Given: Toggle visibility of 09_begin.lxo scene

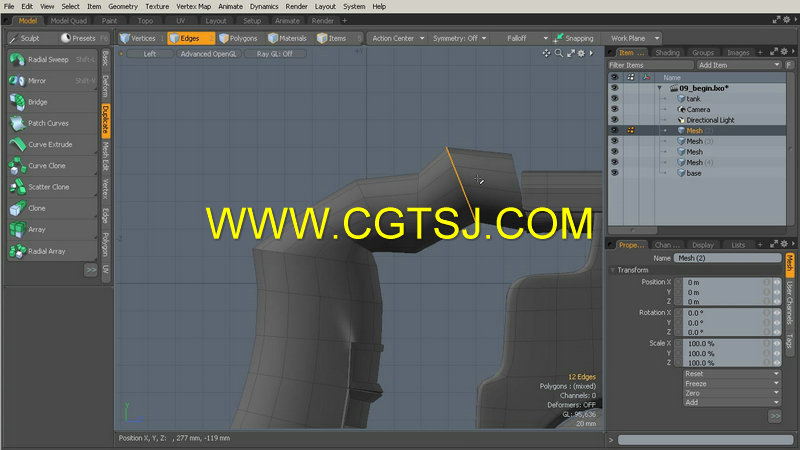Looking at the screenshot, I should pos(614,88).
